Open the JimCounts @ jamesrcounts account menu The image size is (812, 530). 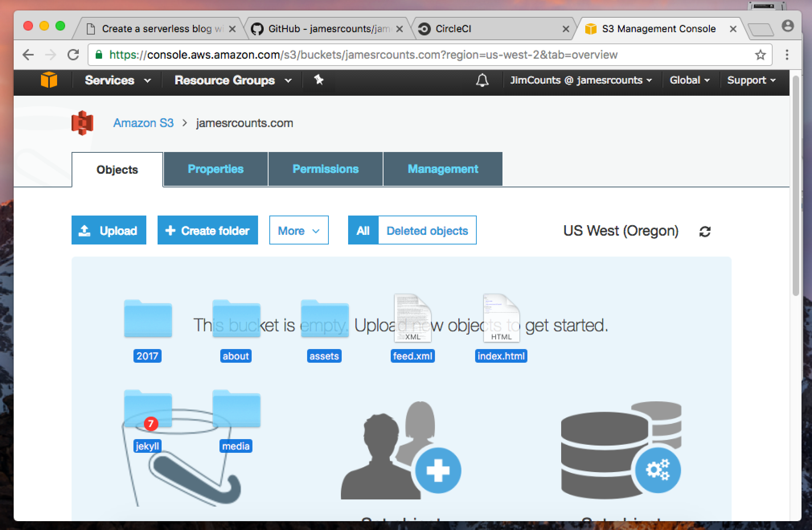581,80
